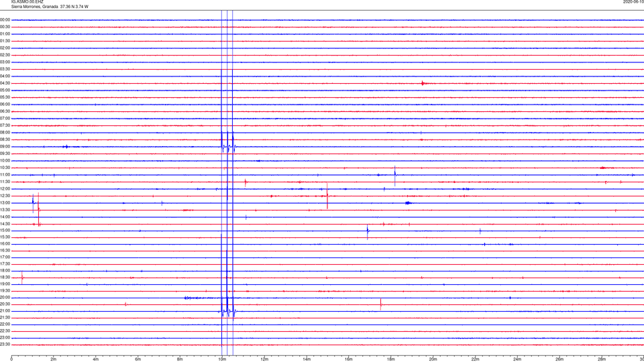
Task: Select the 05:30 trace time label
Action: point(5,97)
